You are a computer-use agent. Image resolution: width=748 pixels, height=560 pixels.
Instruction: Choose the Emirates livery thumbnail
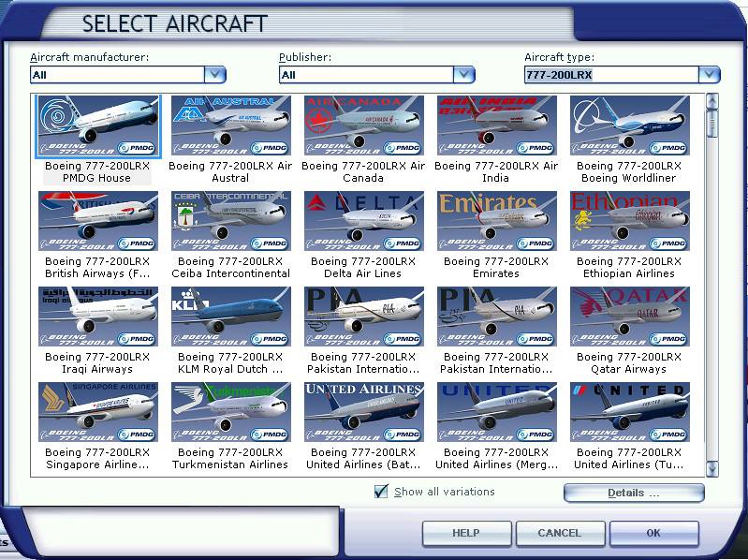point(496,221)
